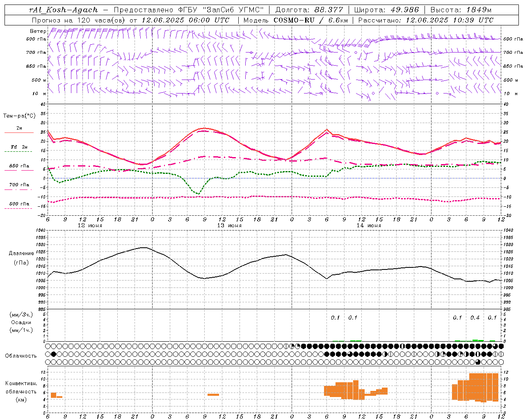Select the "Высота: 1849м" elevation text
The width and height of the screenshot is (525, 420).
pos(461,10)
